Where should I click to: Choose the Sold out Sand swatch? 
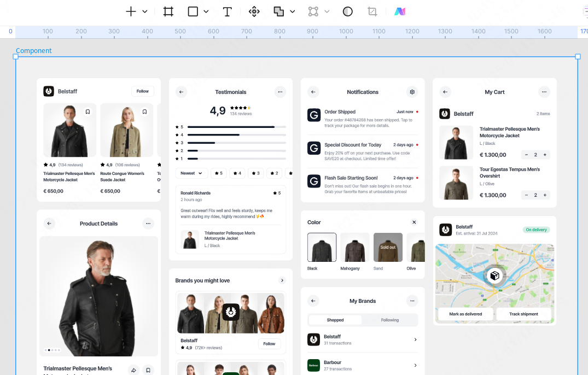coord(388,247)
